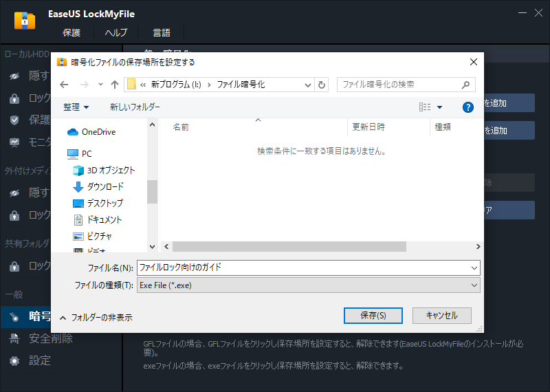
Task: Open the ファイルの種類 Exe File dropdown
Action: pos(308,285)
